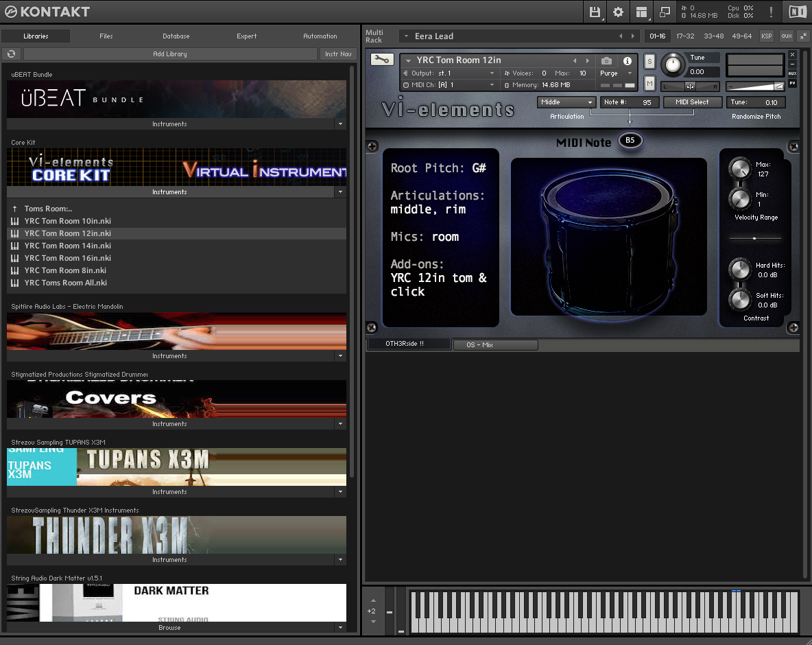This screenshot has width=812, height=645.
Task: Expand the TUPANS X3M library options arrow
Action: click(340, 492)
